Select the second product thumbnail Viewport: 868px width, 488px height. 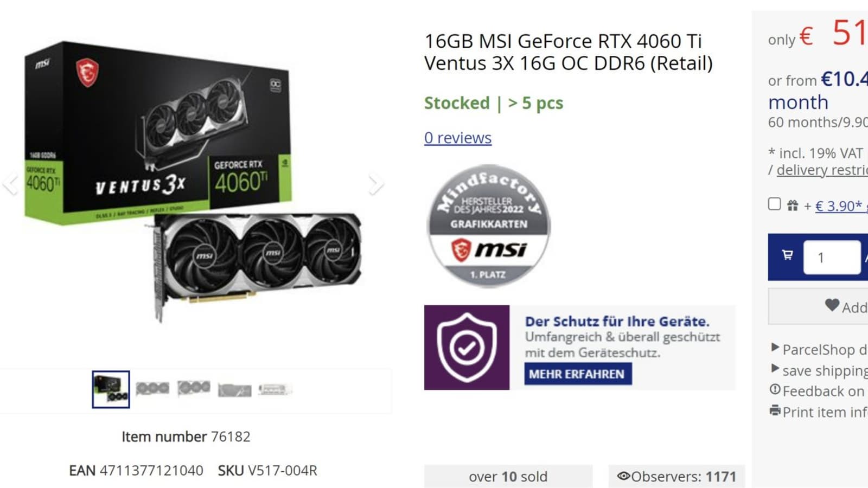coord(152,389)
